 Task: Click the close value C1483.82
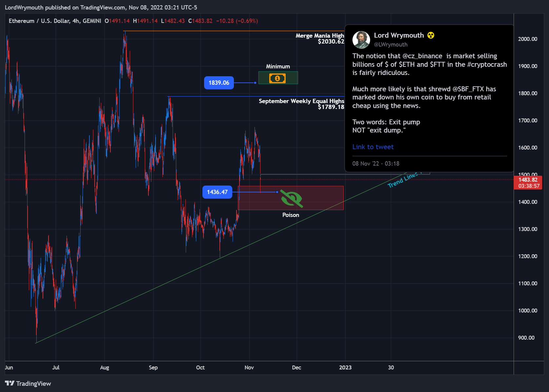tap(200, 21)
